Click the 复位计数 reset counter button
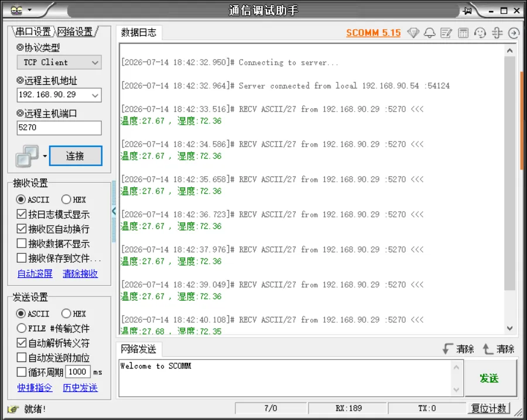Viewport: 527px width, 420px height. coord(489,408)
